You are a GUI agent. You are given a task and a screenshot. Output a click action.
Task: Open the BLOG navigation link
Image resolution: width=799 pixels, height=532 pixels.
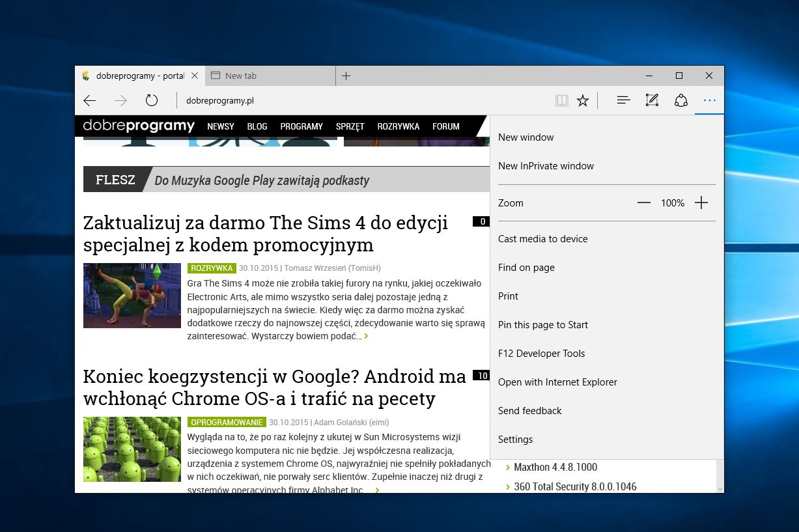(257, 126)
